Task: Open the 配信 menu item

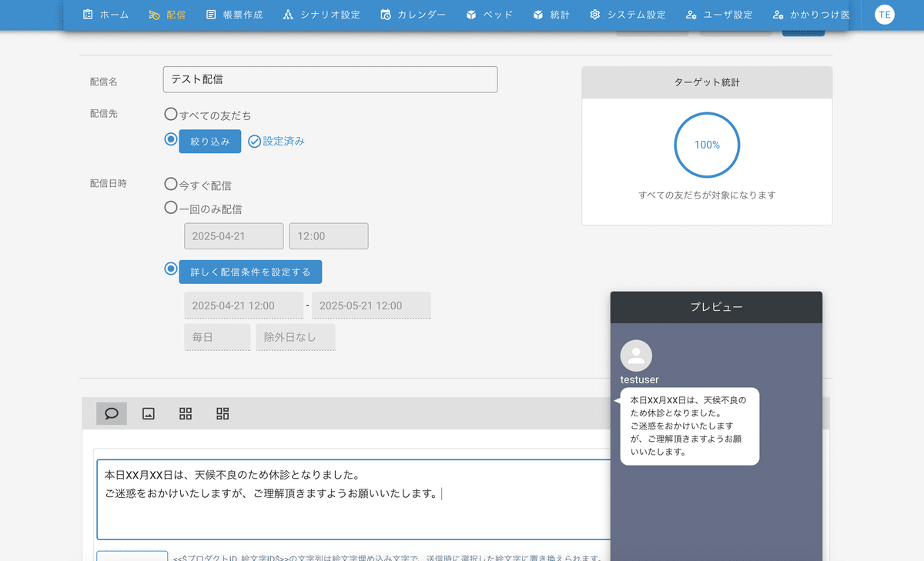Action: point(167,15)
